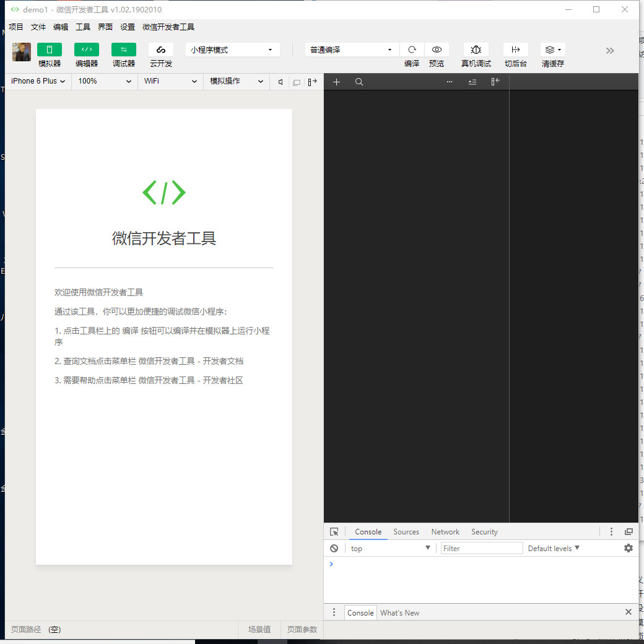Change the 100% zoom level dropdown
The height and width of the screenshot is (644, 644).
105,81
